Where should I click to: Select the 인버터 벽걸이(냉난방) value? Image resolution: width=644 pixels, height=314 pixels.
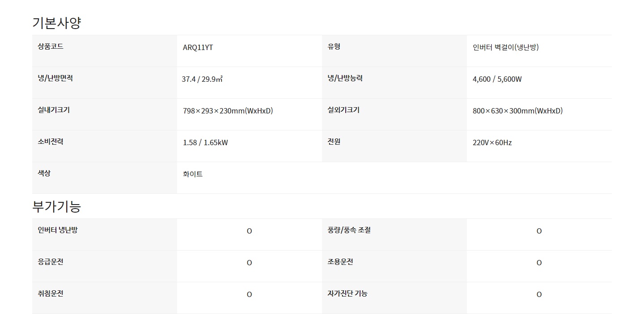505,47
